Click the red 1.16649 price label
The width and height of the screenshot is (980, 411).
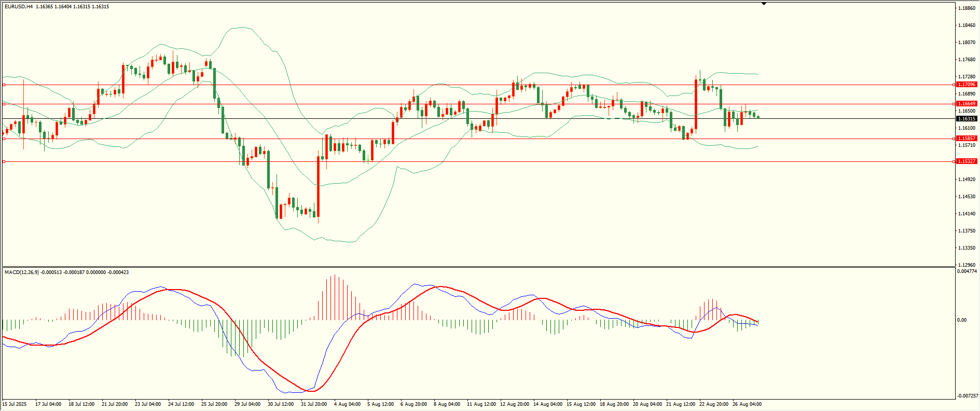click(x=967, y=104)
